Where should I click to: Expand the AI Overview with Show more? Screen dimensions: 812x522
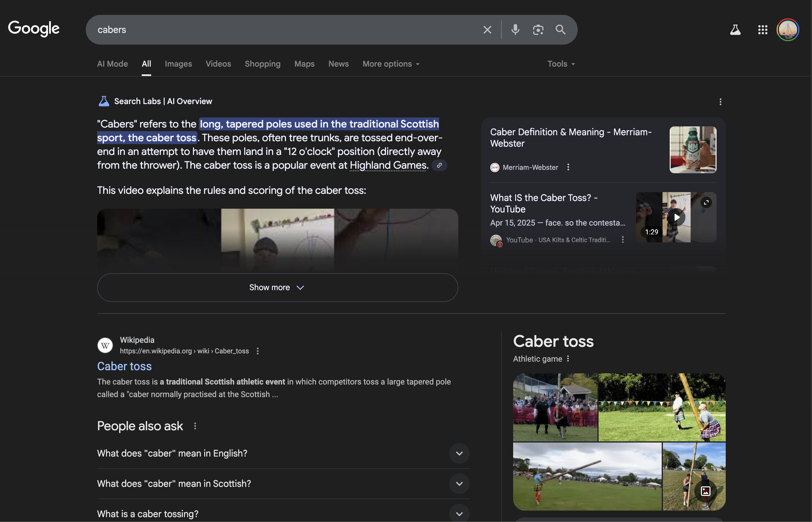[x=277, y=287]
